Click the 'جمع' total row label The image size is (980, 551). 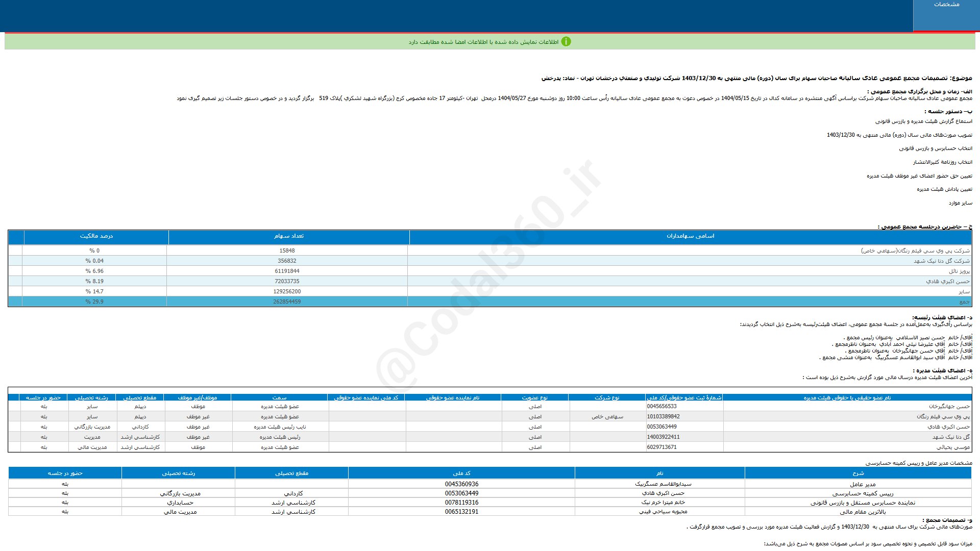pos(965,302)
